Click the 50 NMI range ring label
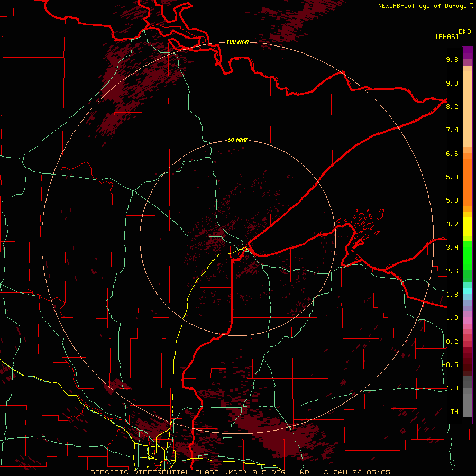 point(237,140)
